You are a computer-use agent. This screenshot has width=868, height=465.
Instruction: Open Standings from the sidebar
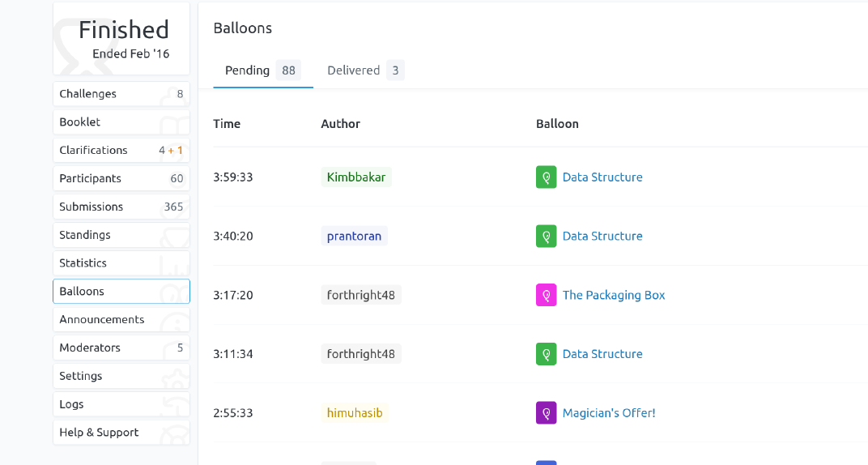[x=121, y=235]
